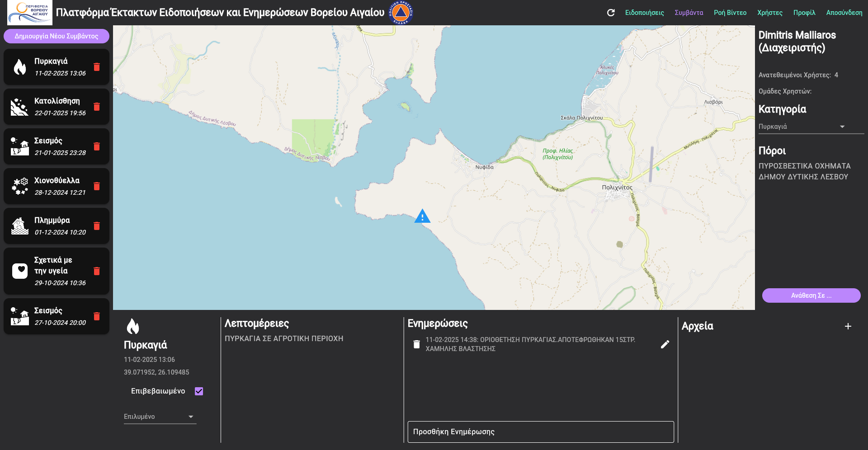Screen dimensions: 868x450
Task: Click the Προσθήκη Ενημέρωσης input field
Action: tap(540, 432)
